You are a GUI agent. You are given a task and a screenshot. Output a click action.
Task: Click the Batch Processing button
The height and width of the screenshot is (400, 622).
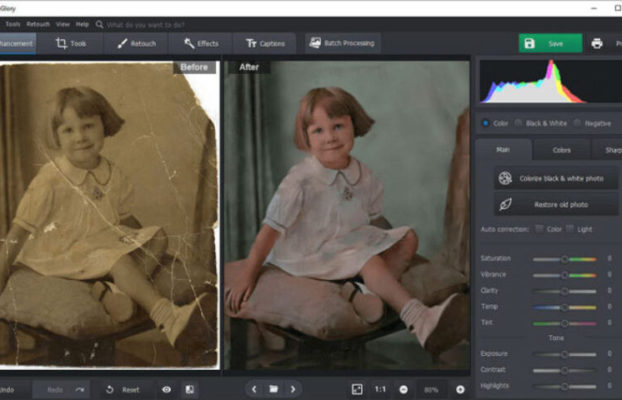(342, 43)
